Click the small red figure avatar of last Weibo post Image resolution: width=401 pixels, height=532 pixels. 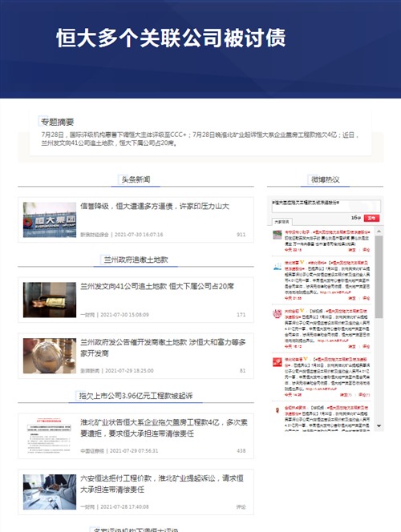[277, 410]
